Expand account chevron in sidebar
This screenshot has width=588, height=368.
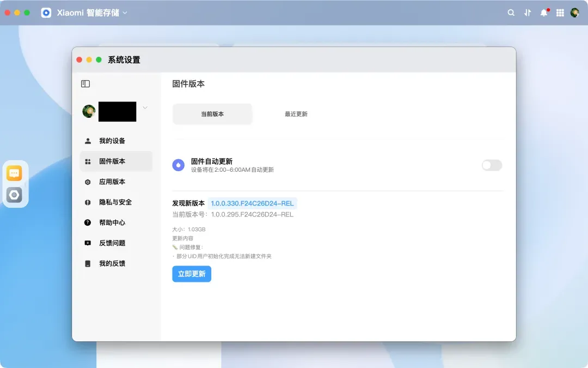point(145,108)
